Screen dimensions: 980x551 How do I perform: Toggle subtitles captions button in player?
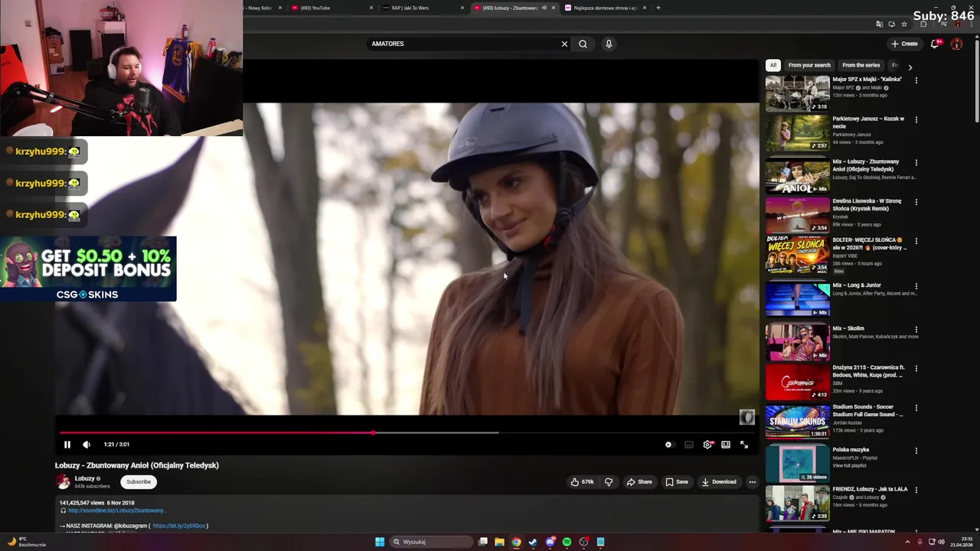coord(688,445)
